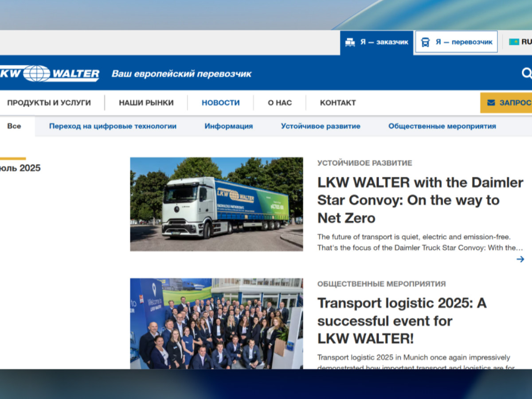Open the КОНТАКТ menu item

pyautogui.click(x=338, y=103)
